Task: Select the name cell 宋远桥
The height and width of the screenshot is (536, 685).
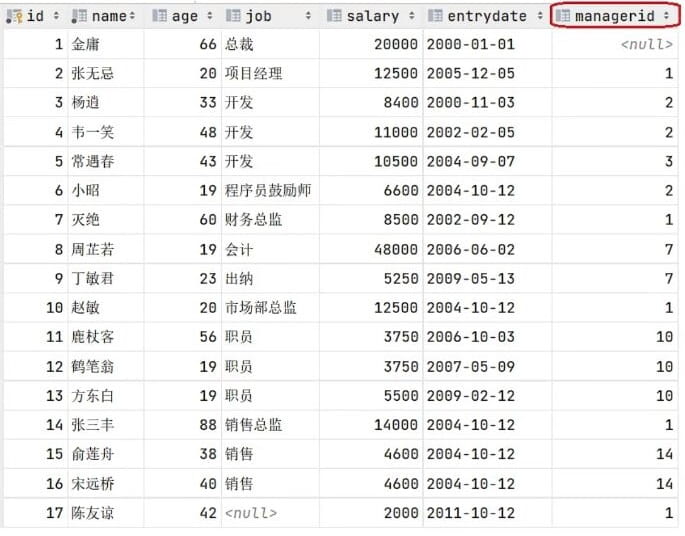Action: pyautogui.click(x=93, y=484)
